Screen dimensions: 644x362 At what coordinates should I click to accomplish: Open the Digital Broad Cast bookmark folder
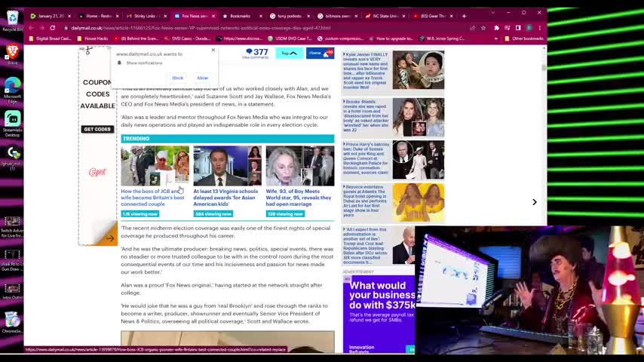point(50,38)
